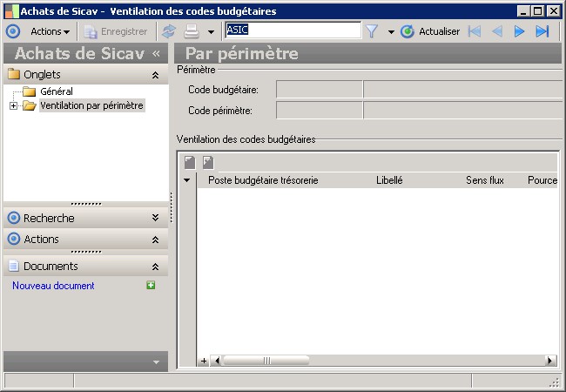Click the horizontal scrollbar right arrow
The width and height of the screenshot is (566, 392).
550,361
